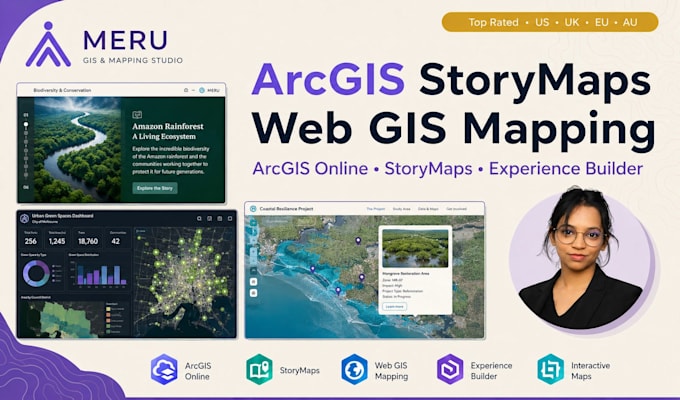Screen dimensions: 680x400
Task: Click the Learn more button in popup
Action: (395, 307)
